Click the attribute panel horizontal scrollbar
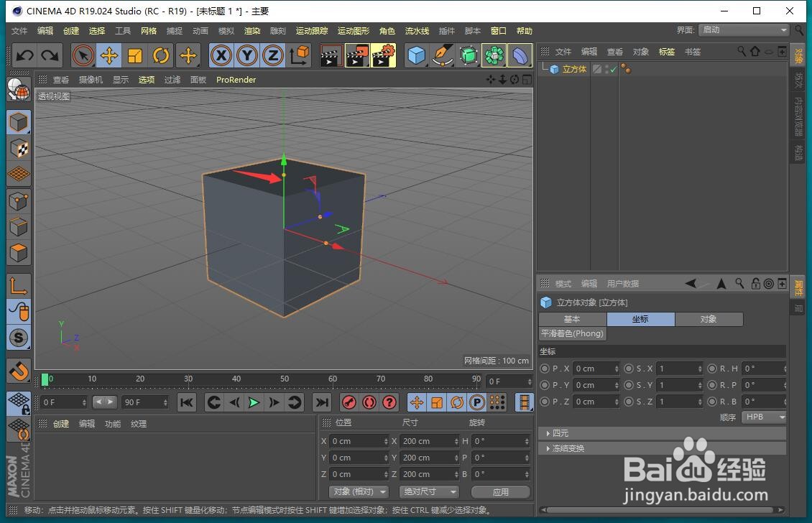This screenshot has height=523, width=812. coord(662,510)
